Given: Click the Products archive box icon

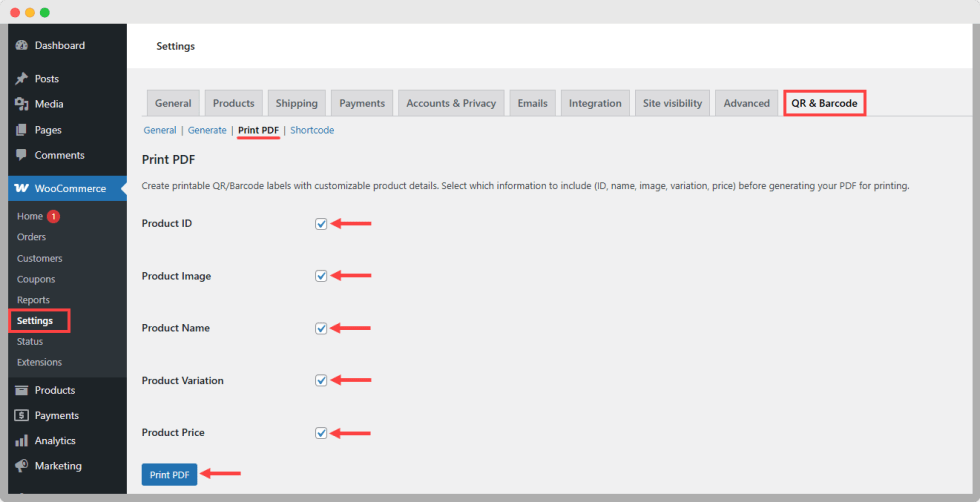Looking at the screenshot, I should click(x=22, y=390).
